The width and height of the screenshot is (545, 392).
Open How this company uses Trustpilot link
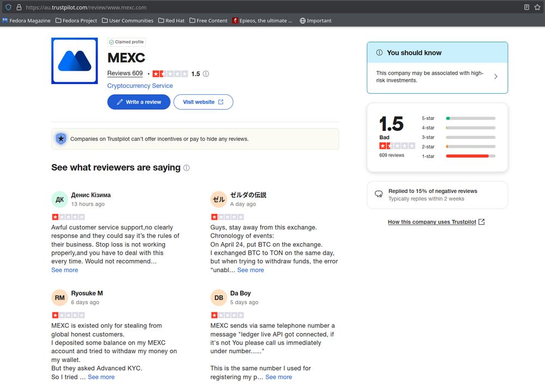point(436,222)
